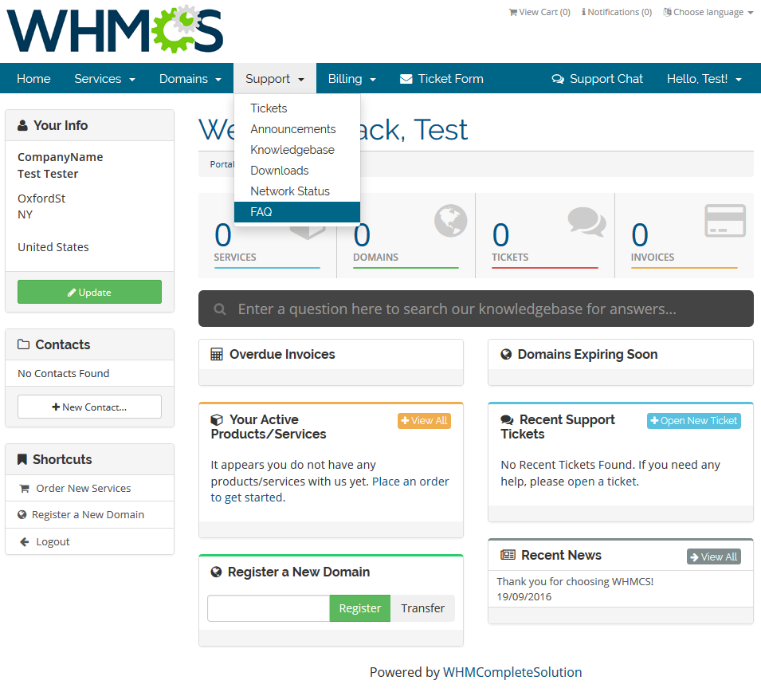Click the WHMCS logo
Viewport: 761px width, 700px height.
(115, 29)
